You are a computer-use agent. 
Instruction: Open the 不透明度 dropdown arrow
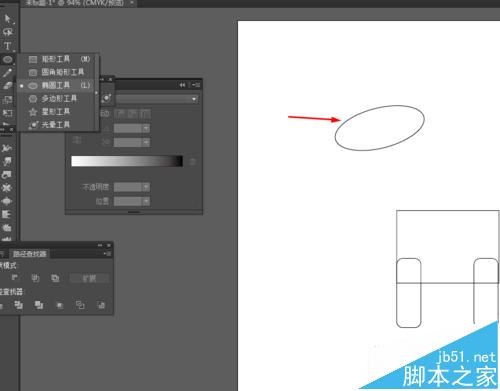[x=146, y=187]
